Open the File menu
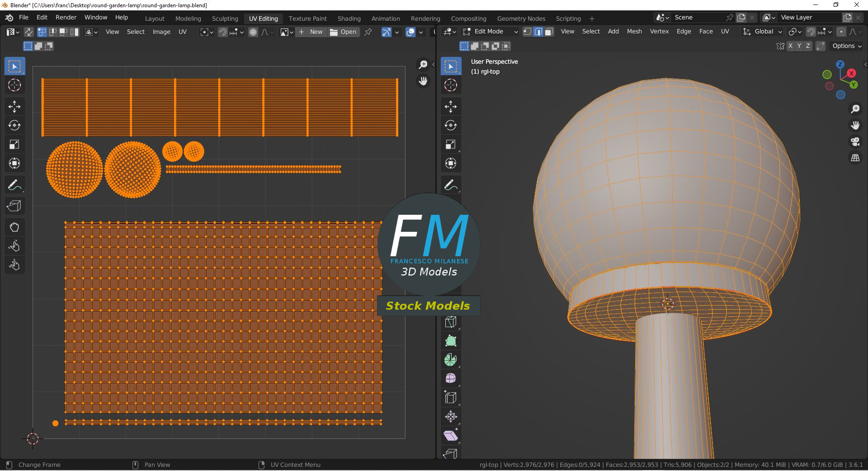Image resolution: width=868 pixels, height=471 pixels. pos(24,18)
